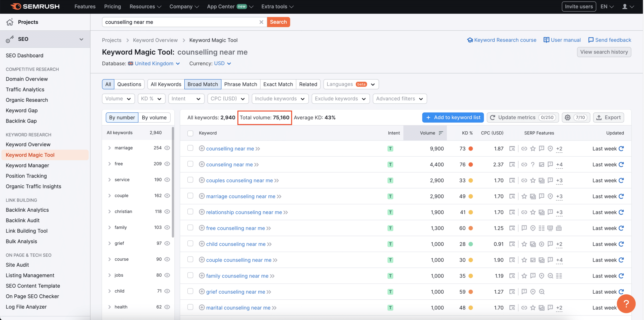Toggle eye icon for marriage group
The image size is (644, 320).
point(167,148)
